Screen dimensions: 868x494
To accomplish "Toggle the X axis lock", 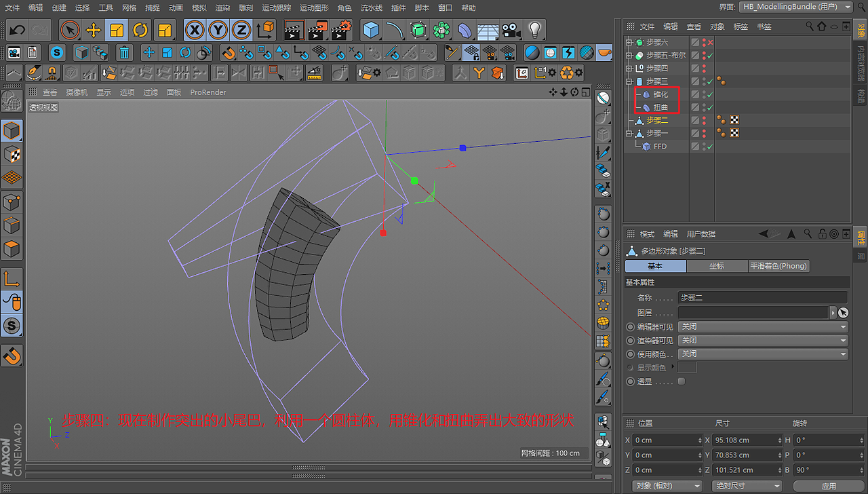I will 195,30.
